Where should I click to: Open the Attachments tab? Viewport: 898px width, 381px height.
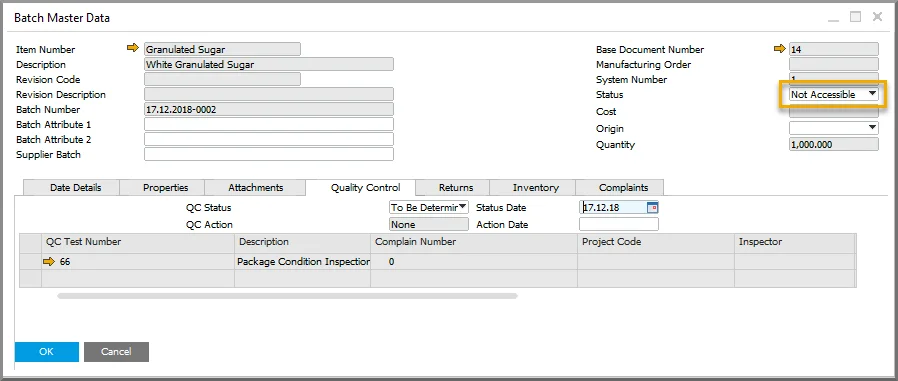click(x=255, y=187)
